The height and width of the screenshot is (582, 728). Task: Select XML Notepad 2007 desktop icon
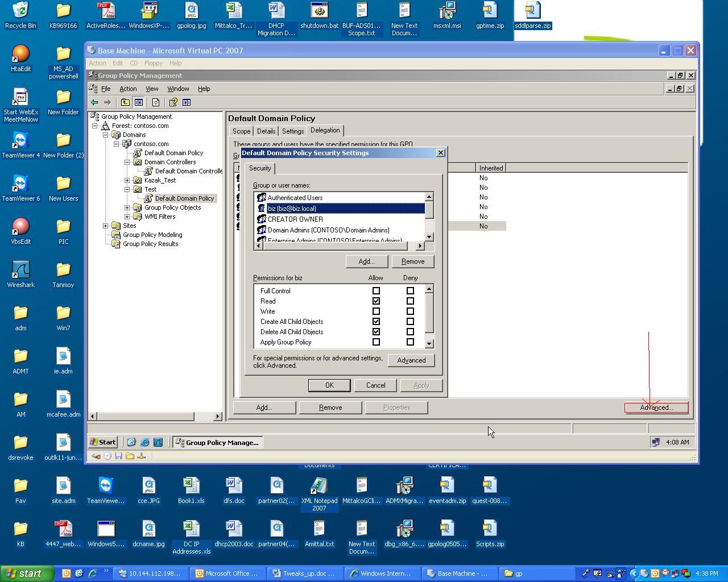(x=319, y=494)
